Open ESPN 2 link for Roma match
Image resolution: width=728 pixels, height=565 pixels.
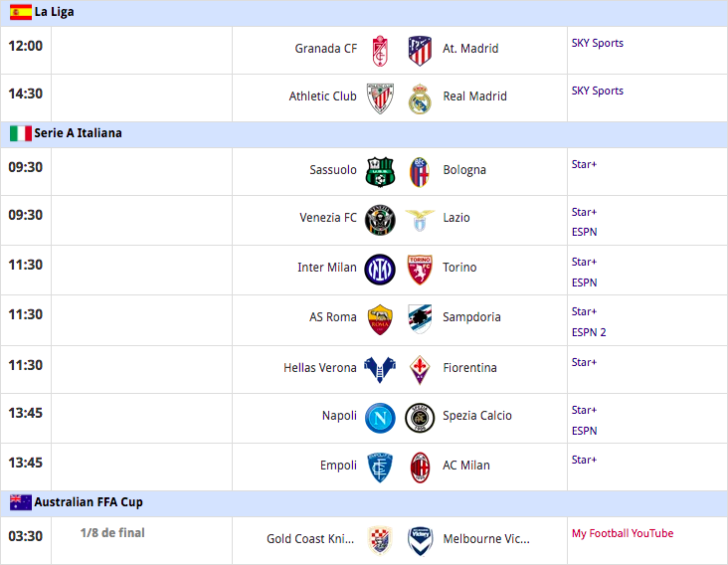[x=589, y=332]
